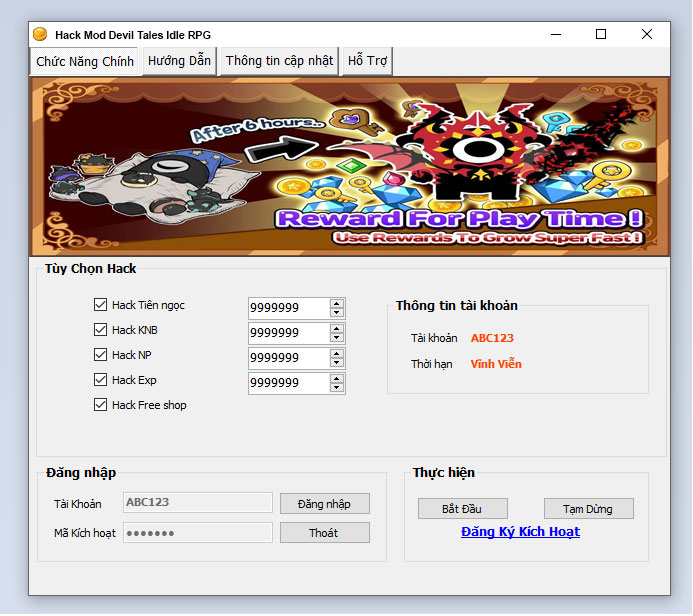The height and width of the screenshot is (616, 693).
Task: Uncheck the Hack Free shop checkbox
Action: click(x=100, y=405)
